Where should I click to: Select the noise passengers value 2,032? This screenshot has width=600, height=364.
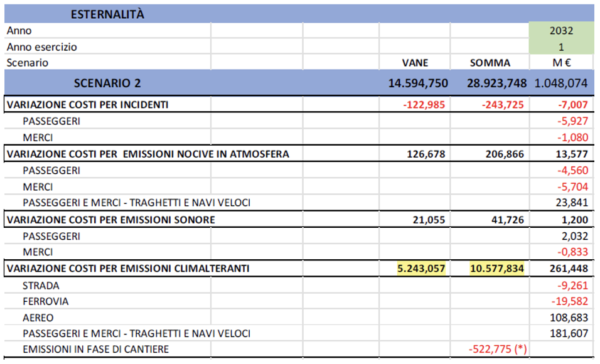[x=575, y=236]
